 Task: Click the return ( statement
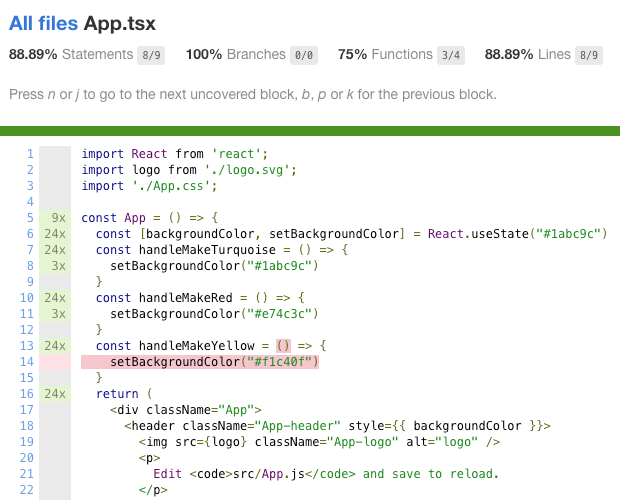(124, 394)
